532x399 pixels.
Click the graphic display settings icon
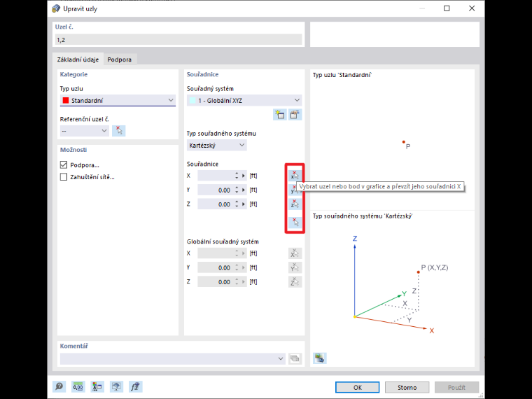tap(320, 358)
